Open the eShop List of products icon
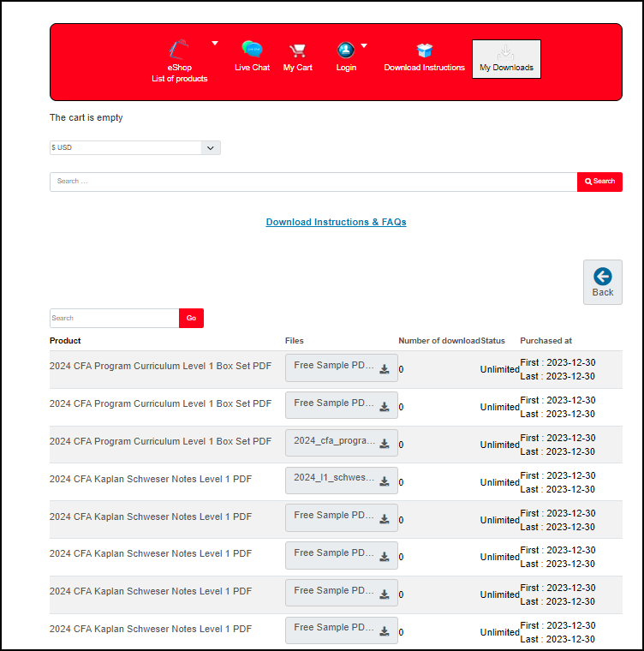Image resolution: width=644 pixels, height=651 pixels. [x=179, y=51]
